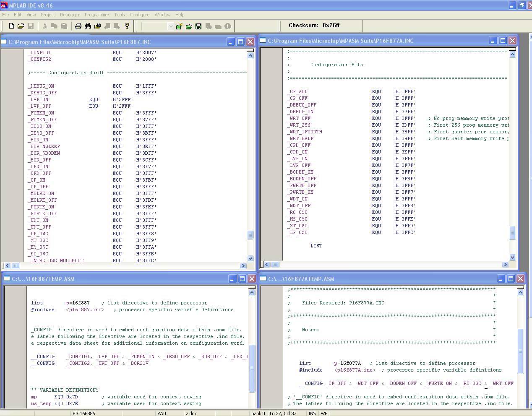Open the Tools menu
The height and width of the screenshot is (416, 532).
pos(120,15)
